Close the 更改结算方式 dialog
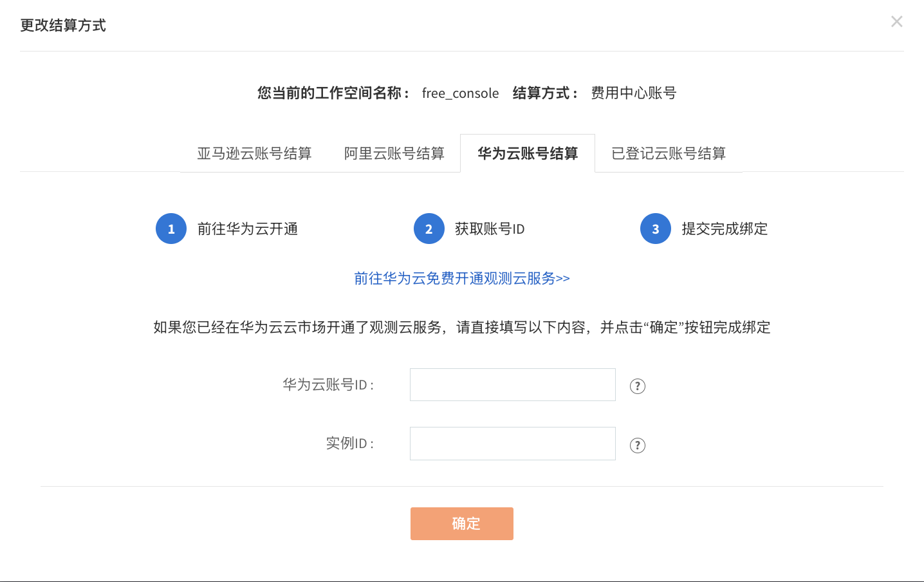 pos(897,22)
